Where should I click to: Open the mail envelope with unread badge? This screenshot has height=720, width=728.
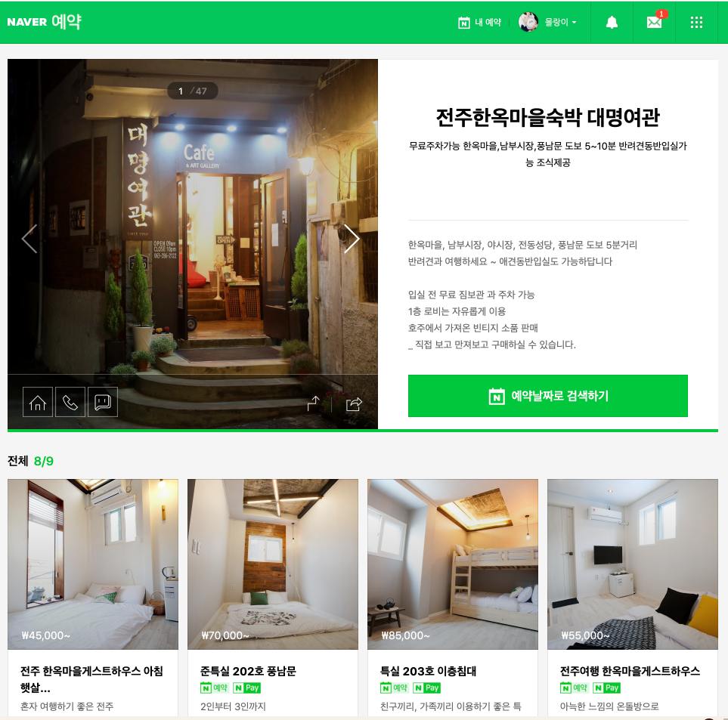[x=655, y=21]
